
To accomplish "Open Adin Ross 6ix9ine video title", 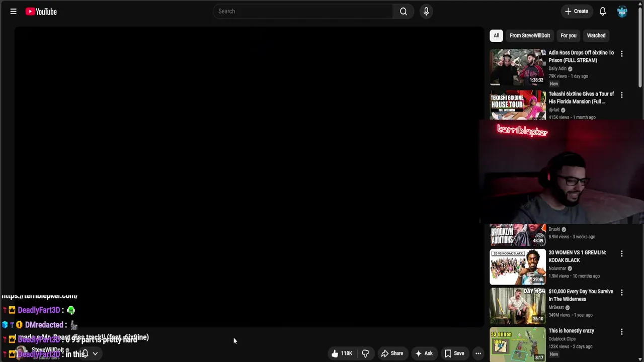I will click(581, 56).
